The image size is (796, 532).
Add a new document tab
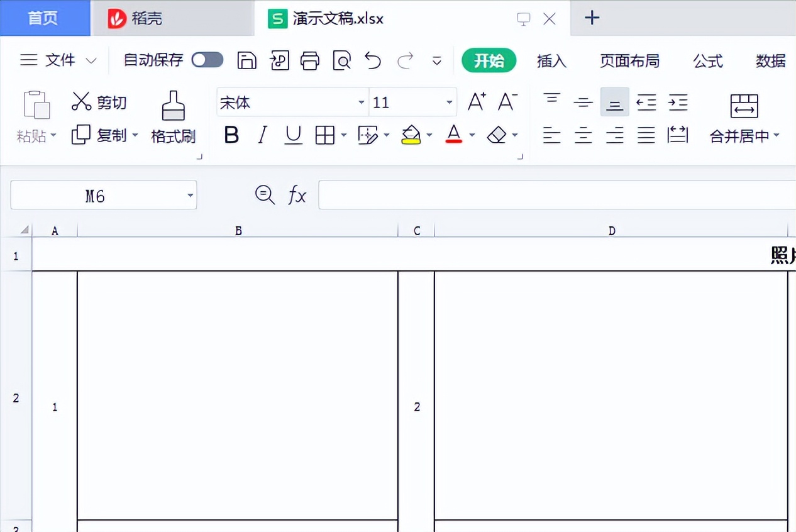pyautogui.click(x=592, y=18)
